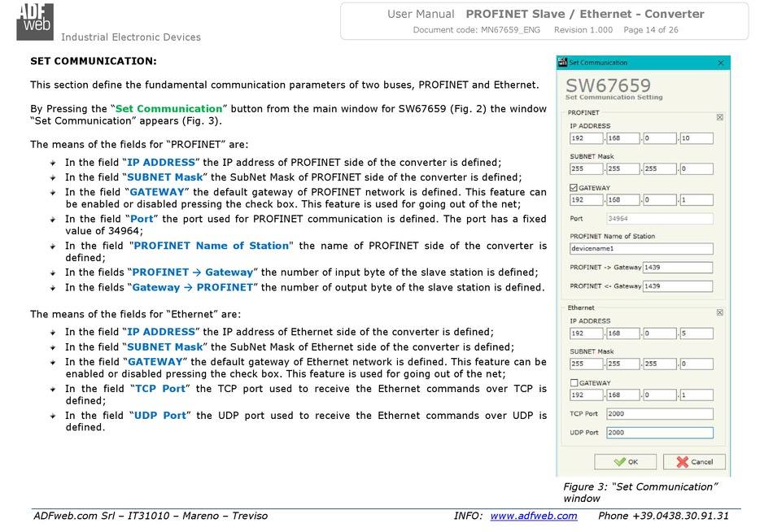773x532 pixels.
Task: Click the Set Communication window title icon
Action: pos(562,62)
